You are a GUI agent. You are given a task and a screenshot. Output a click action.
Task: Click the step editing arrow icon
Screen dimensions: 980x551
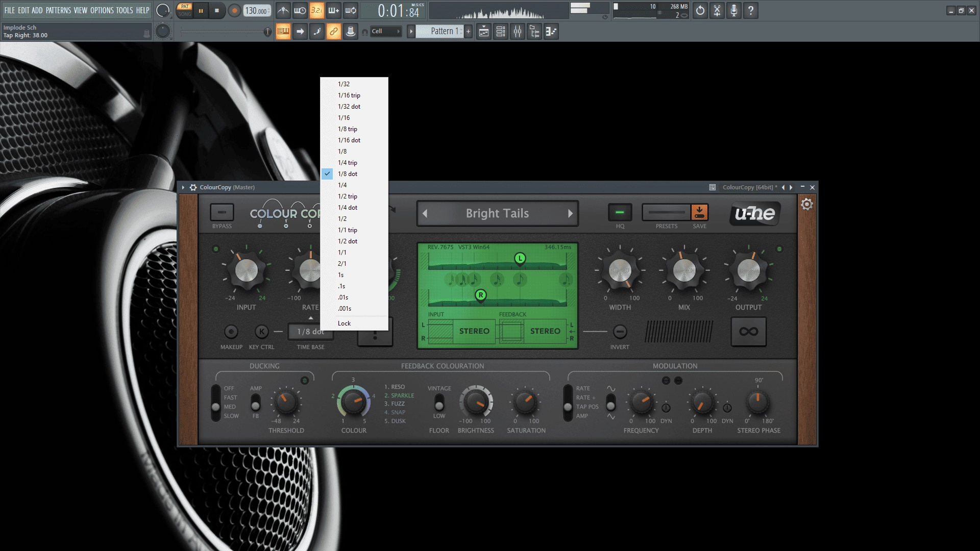(x=300, y=32)
